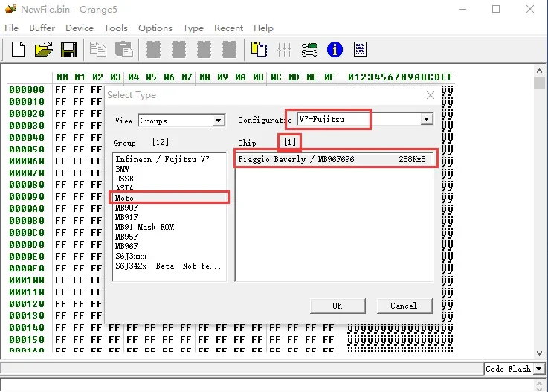Open the Buffer menu
Screen dimensions: 548x392
click(x=42, y=28)
